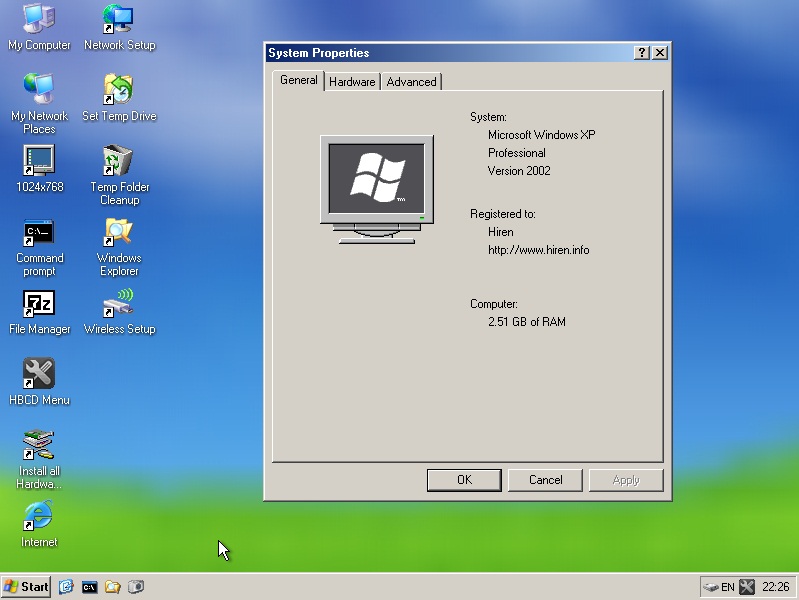799x600 pixels.
Task: Click the 22:26 taskbar clock
Action: pyautogui.click(x=776, y=587)
